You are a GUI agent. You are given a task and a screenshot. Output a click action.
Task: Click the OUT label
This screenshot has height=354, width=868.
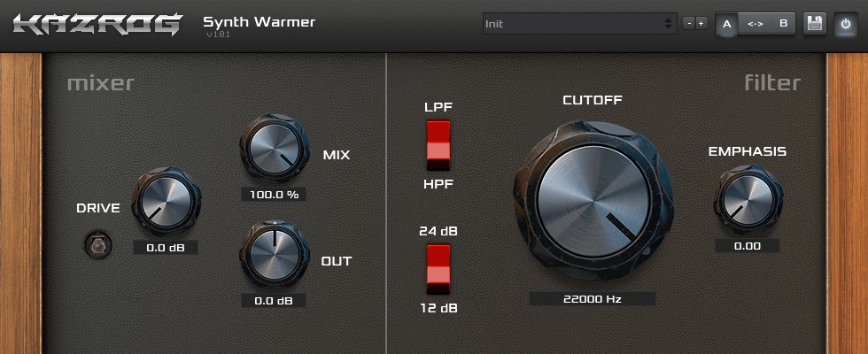[337, 261]
